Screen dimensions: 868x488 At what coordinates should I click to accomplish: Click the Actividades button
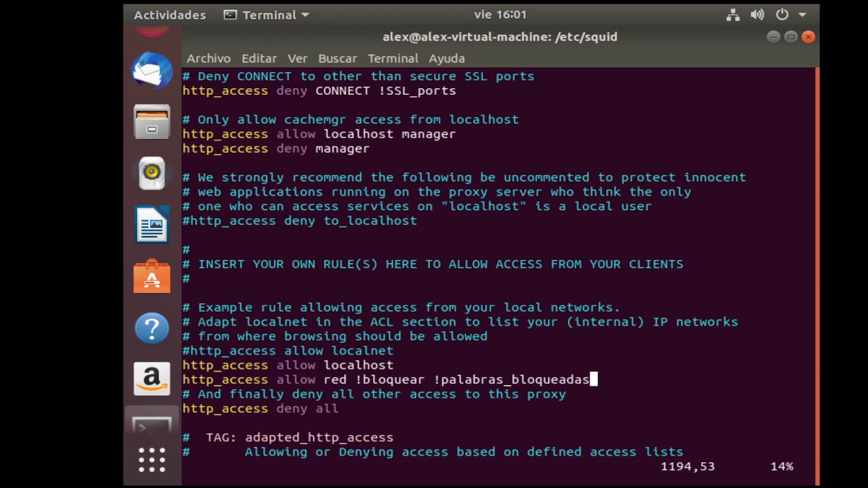click(x=170, y=15)
